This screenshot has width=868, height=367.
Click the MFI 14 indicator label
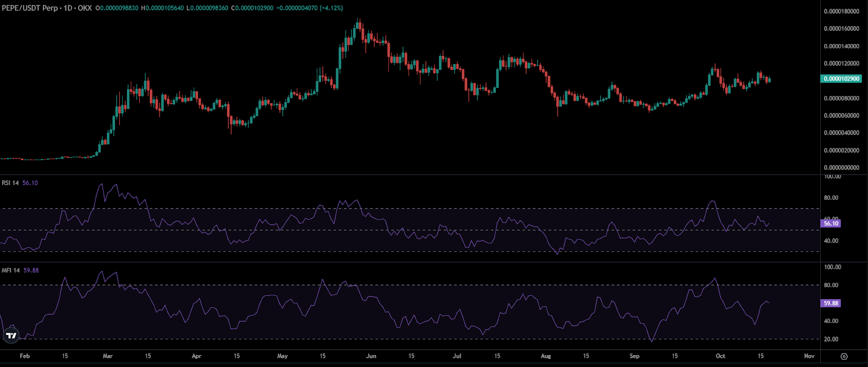11,270
